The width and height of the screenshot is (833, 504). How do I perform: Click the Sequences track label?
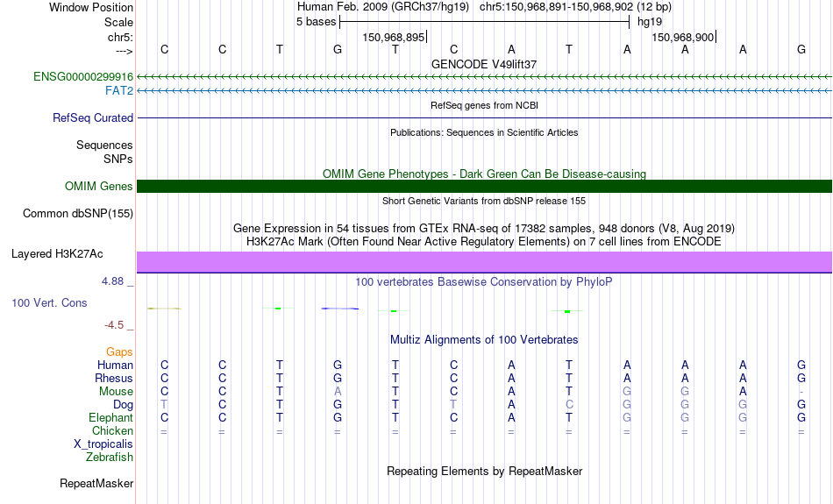(104, 145)
